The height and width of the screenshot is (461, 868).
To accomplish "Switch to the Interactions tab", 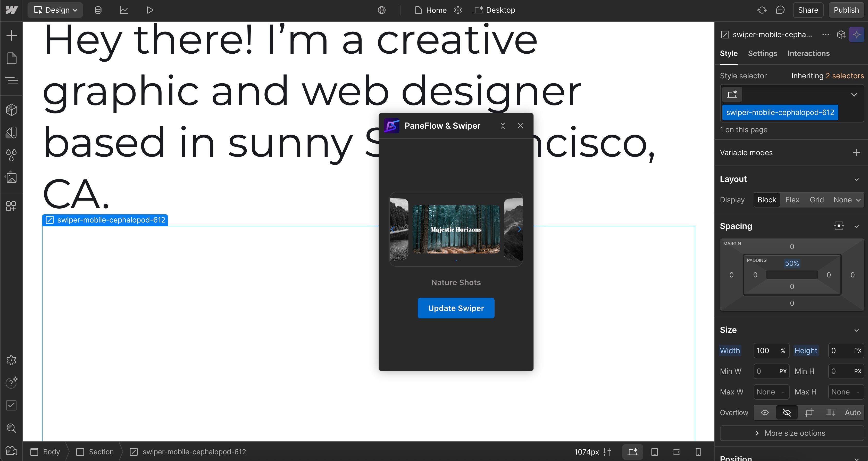I will (808, 53).
